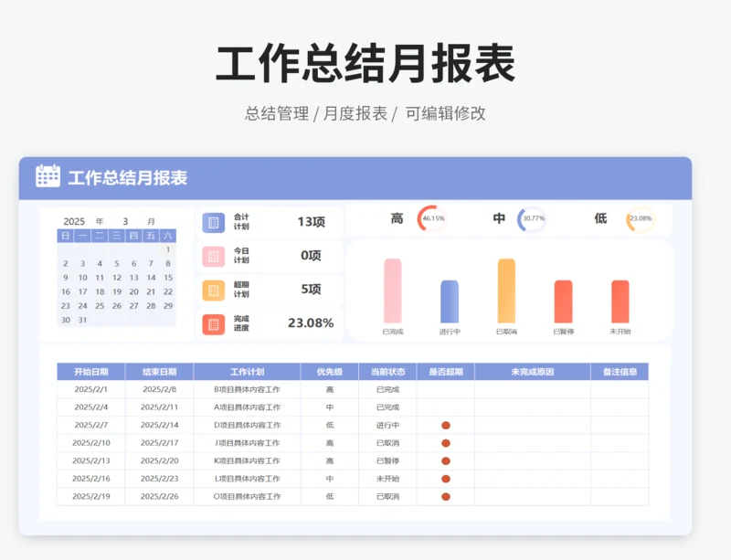Image resolution: width=731 pixels, height=560 pixels.
Task: Click the calendar icon in the blue header
Action: tap(48, 176)
